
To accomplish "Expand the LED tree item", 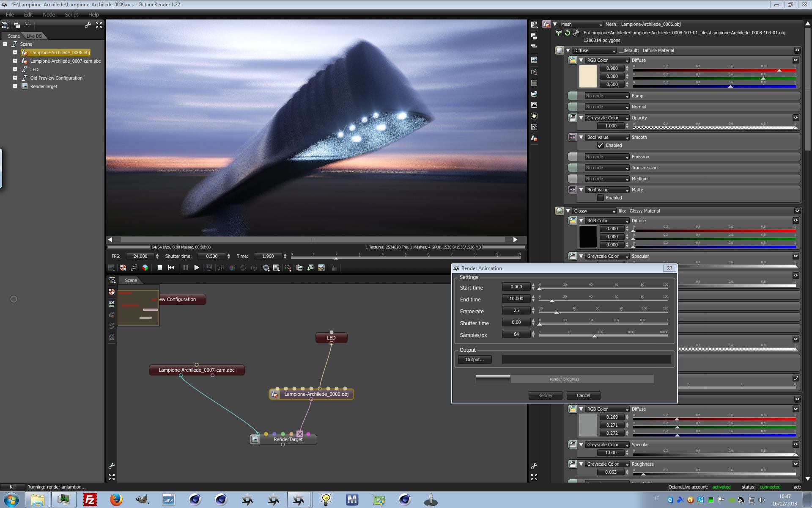I will click(x=15, y=69).
